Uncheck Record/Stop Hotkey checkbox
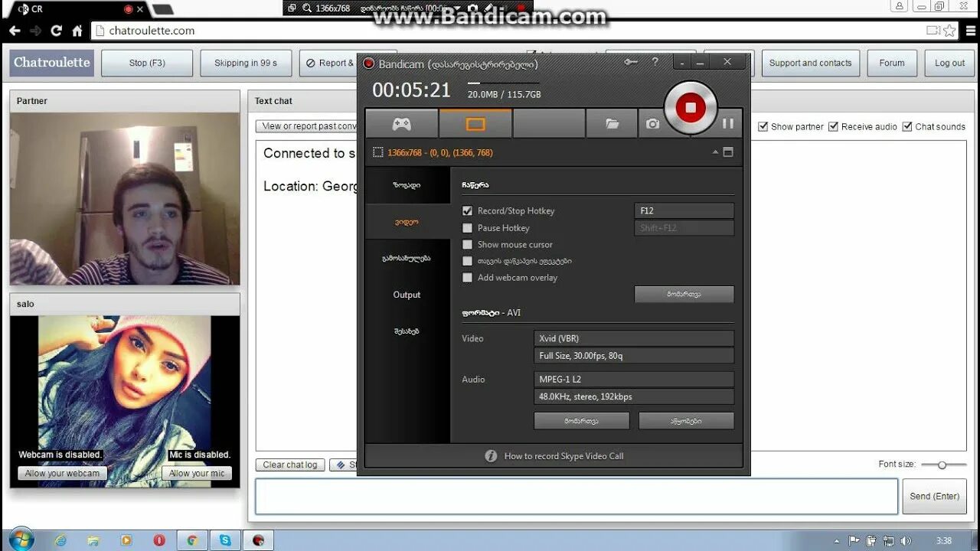The image size is (980, 551). tap(467, 210)
